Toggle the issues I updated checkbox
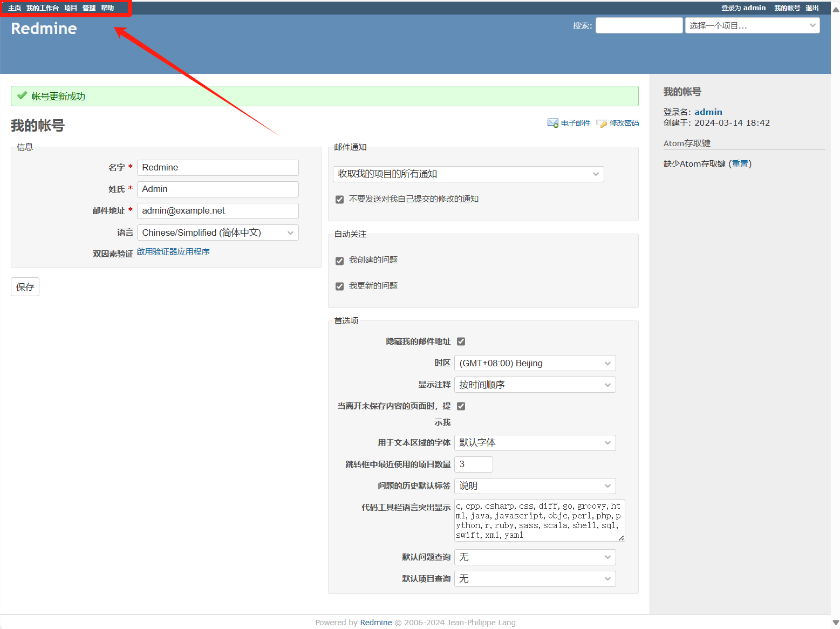 point(339,286)
